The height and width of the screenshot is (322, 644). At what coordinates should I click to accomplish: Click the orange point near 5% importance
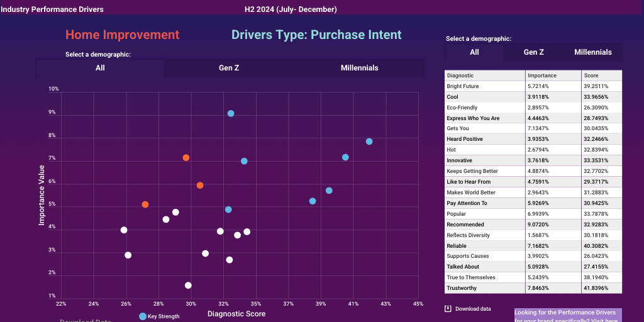tap(145, 204)
